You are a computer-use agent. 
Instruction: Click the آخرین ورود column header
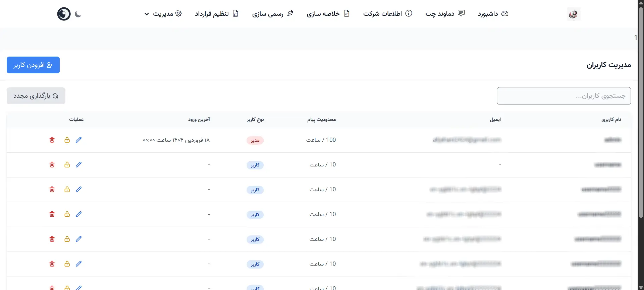point(199,120)
